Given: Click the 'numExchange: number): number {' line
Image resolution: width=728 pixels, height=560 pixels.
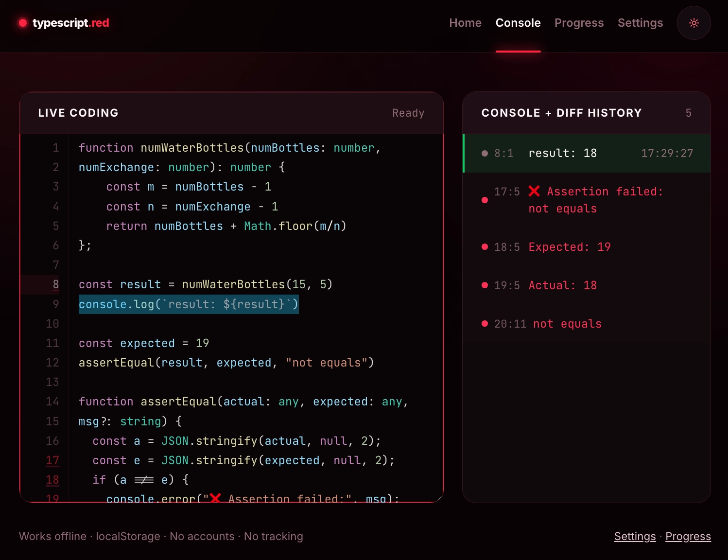Looking at the screenshot, I should [x=182, y=167].
